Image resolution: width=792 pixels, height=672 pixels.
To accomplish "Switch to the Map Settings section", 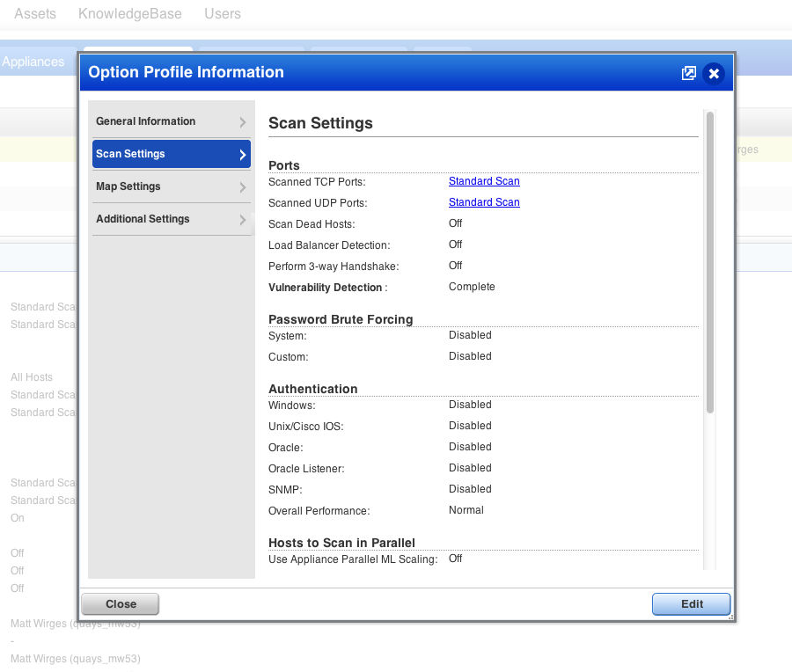I will click(172, 186).
